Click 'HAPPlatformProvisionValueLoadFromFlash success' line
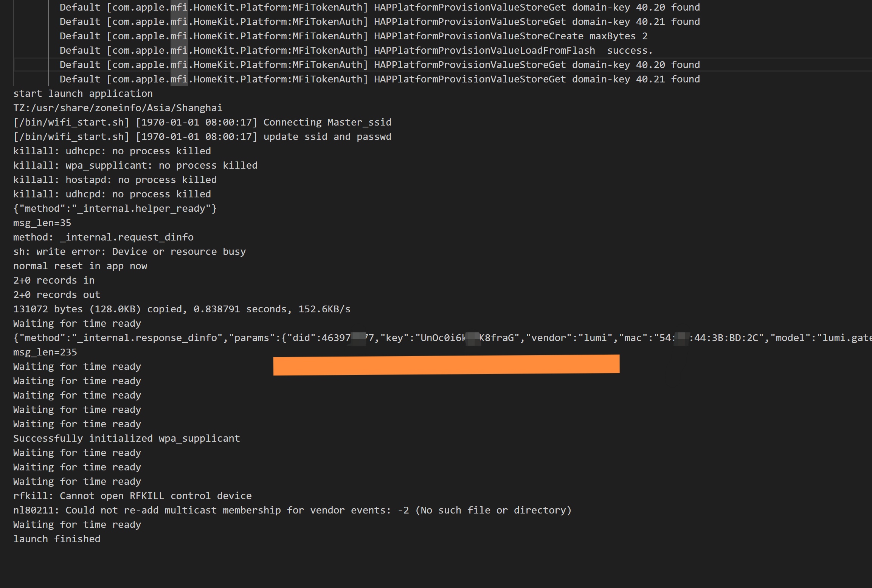 355,50
